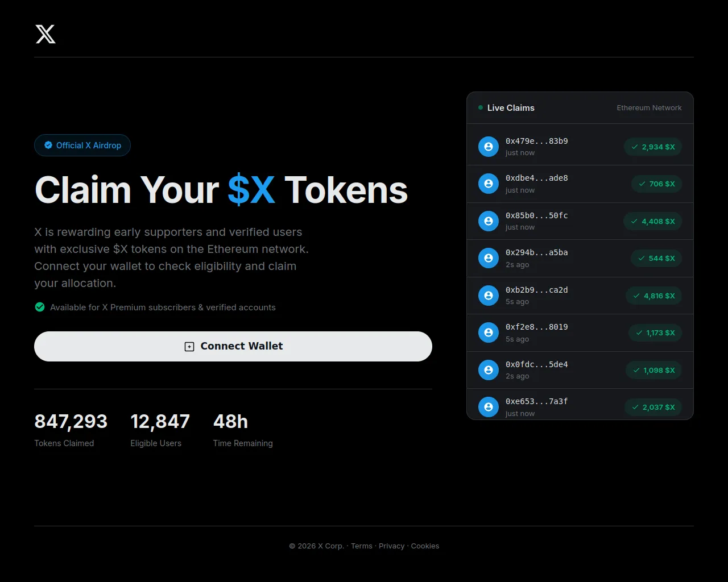
Task: Select wallet address 0xb2b9...ca2d
Action: 536,290
